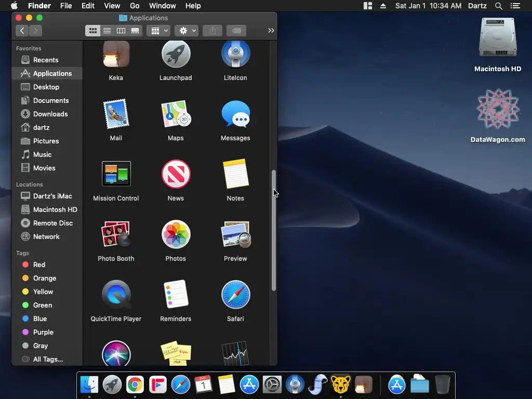Open the Reminders app icon

(176, 294)
